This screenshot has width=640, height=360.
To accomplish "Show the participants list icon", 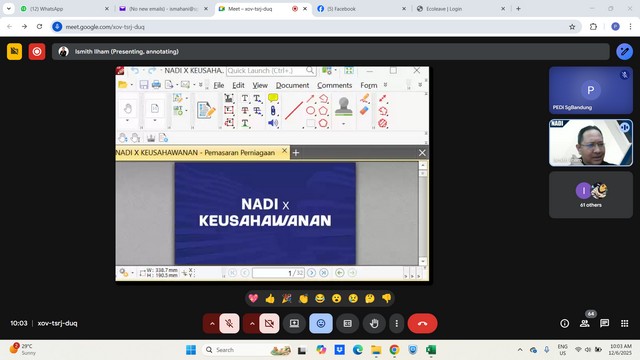I will pyautogui.click(x=584, y=323).
